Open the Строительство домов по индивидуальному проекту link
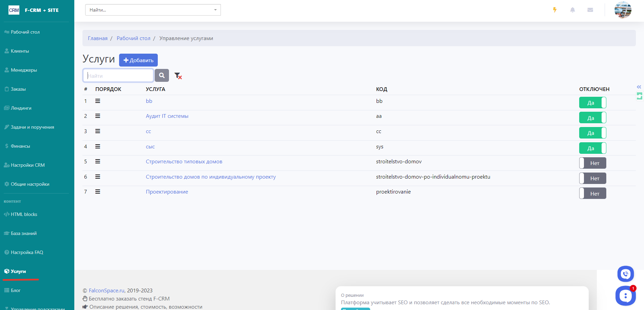The height and width of the screenshot is (310, 644). 211,177
